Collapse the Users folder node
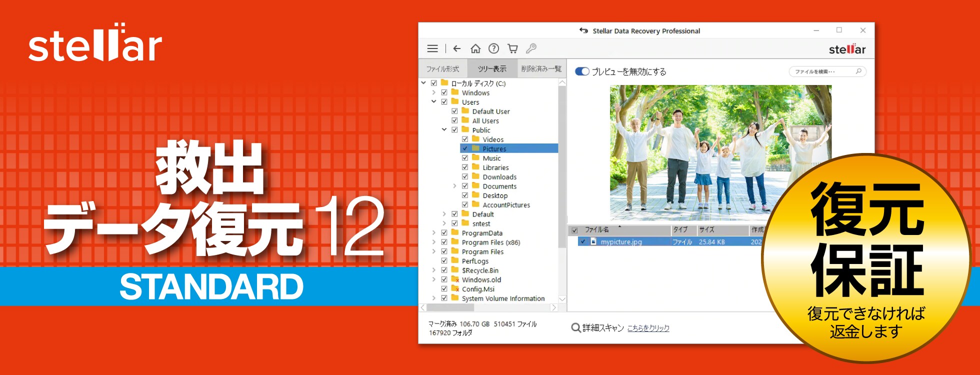The height and width of the screenshot is (375, 980). pos(433,102)
